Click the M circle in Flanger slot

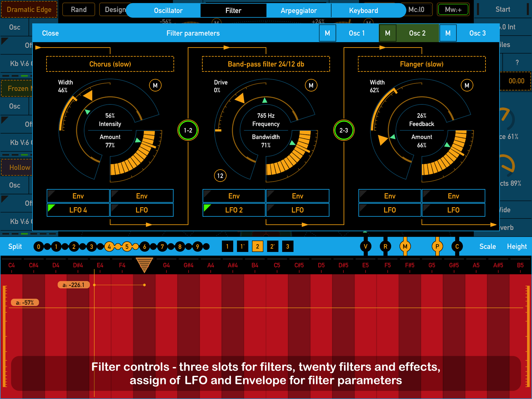tap(467, 86)
